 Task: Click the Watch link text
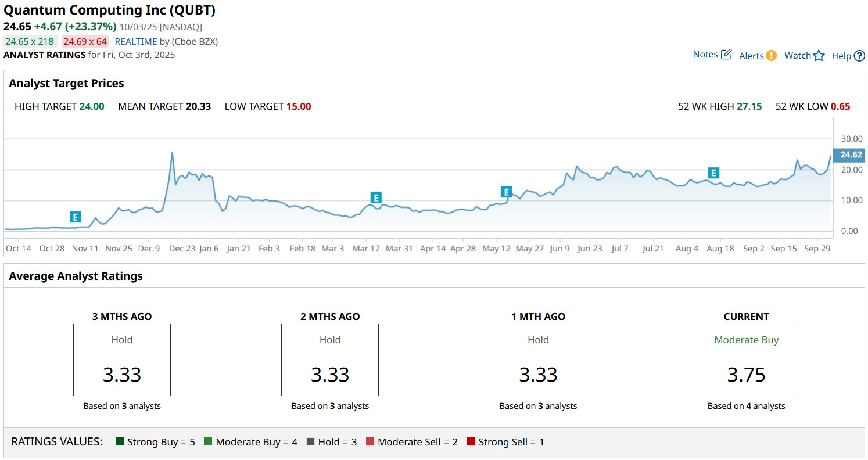point(798,56)
